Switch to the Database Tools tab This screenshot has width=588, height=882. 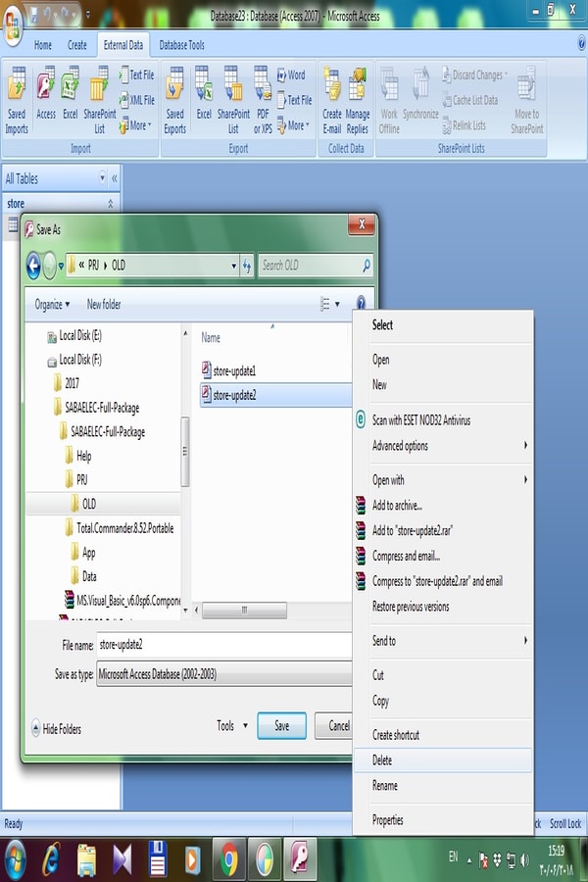click(181, 45)
